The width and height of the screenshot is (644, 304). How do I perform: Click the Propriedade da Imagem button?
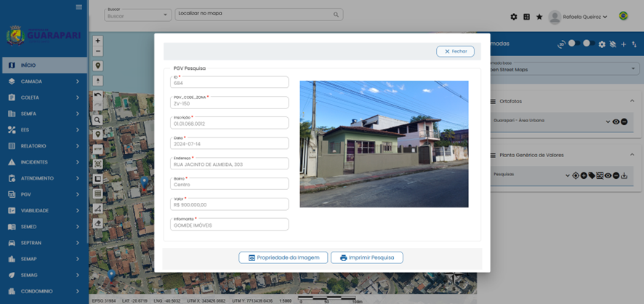click(283, 257)
